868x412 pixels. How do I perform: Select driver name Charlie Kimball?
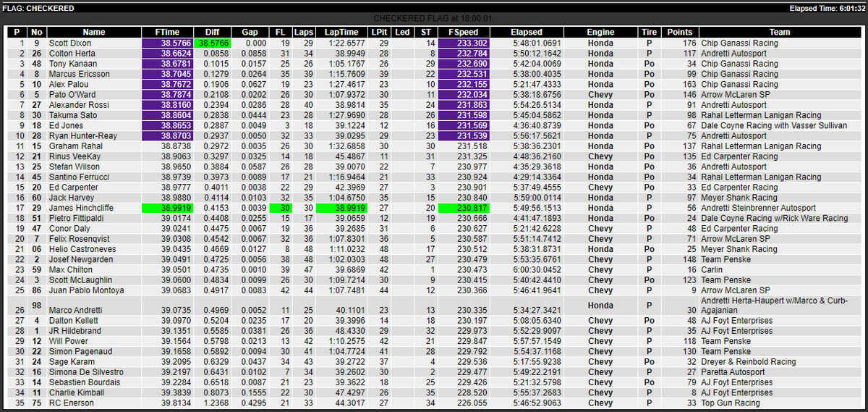[x=75, y=392]
